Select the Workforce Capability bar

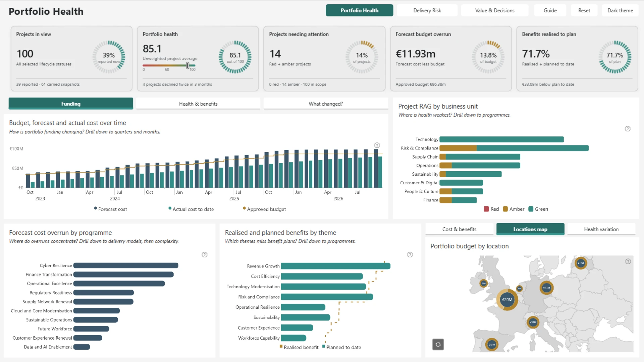click(293, 338)
